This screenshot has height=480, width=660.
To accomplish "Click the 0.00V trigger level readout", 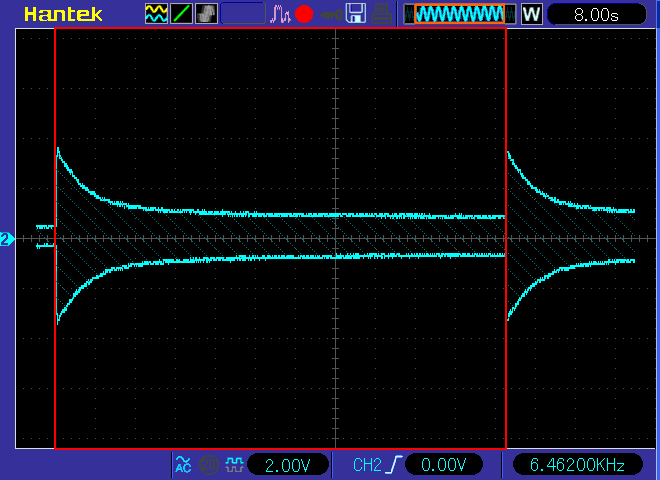I will pyautogui.click(x=444, y=465).
